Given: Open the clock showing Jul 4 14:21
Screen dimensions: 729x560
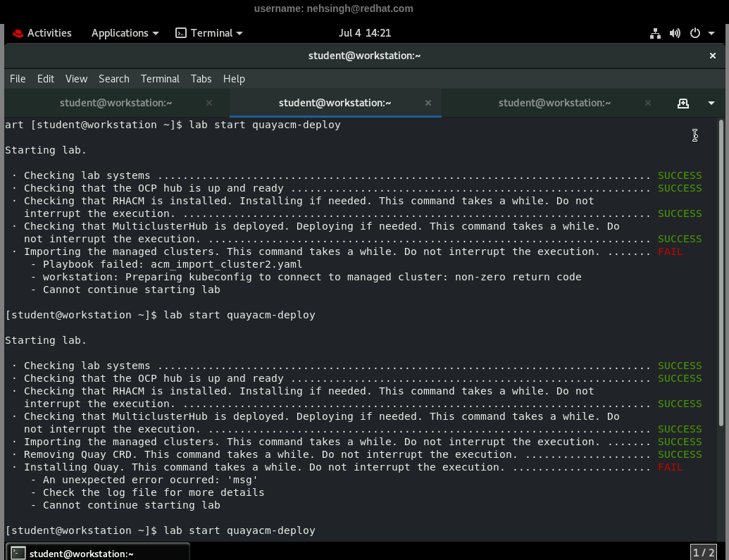Looking at the screenshot, I should click(x=365, y=33).
